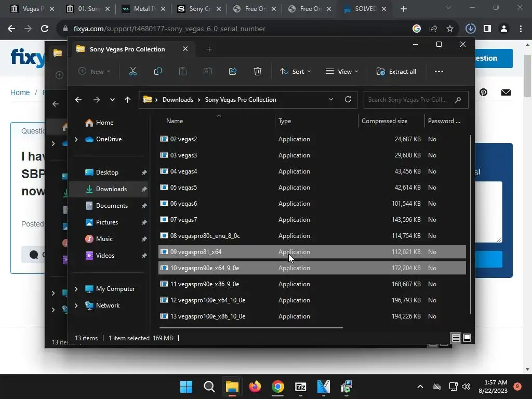532x399 pixels.
Task: Click the Paste clipboard icon
Action: (182, 72)
